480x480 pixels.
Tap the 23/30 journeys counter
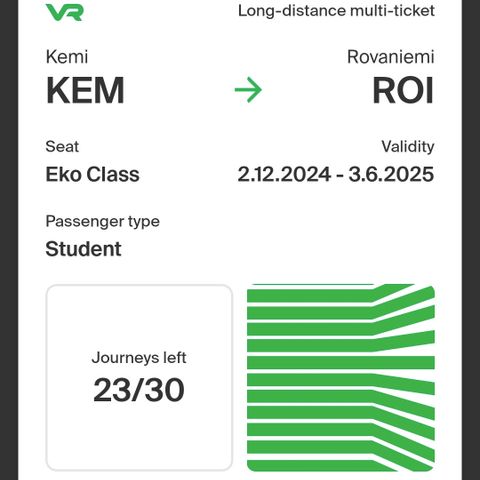click(139, 390)
